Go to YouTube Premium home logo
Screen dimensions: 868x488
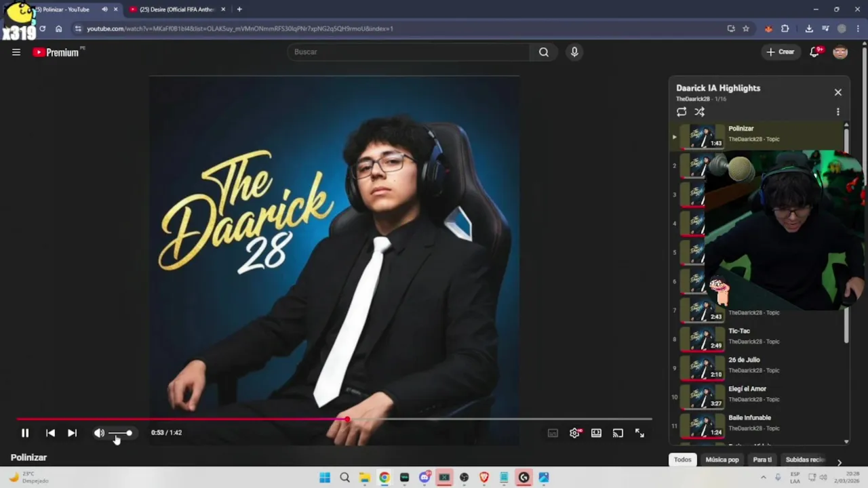tap(56, 52)
